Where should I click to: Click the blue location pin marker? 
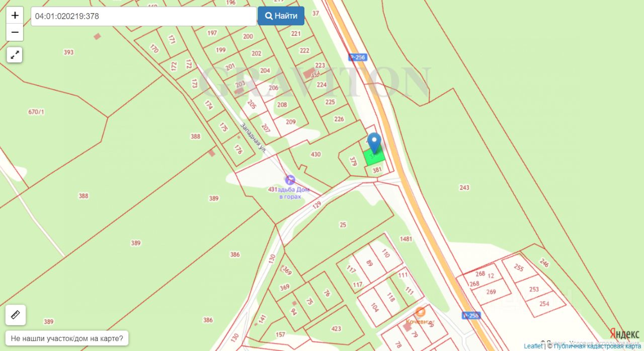click(x=374, y=143)
